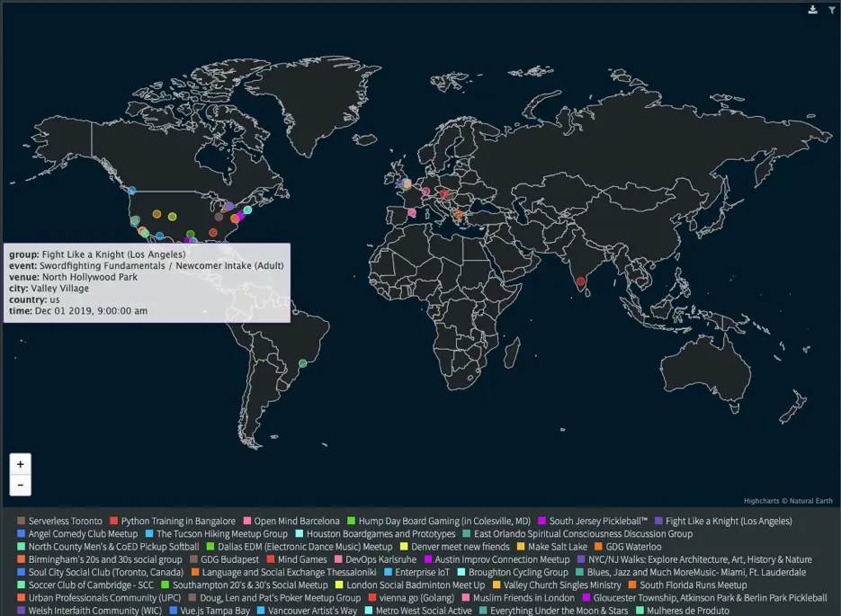Click the South Jersey Pickleball magenta swatch
The image size is (841, 616).
[x=542, y=521]
